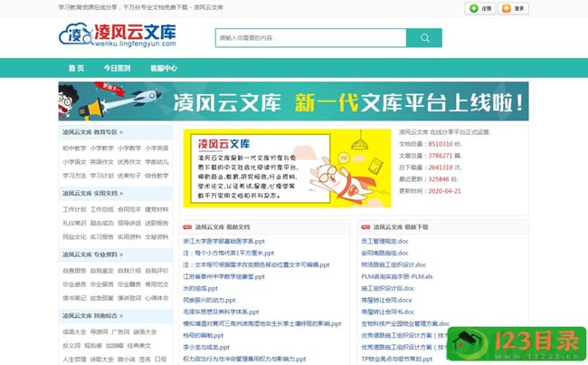Open the 自我评价 category link

pyautogui.click(x=156, y=271)
